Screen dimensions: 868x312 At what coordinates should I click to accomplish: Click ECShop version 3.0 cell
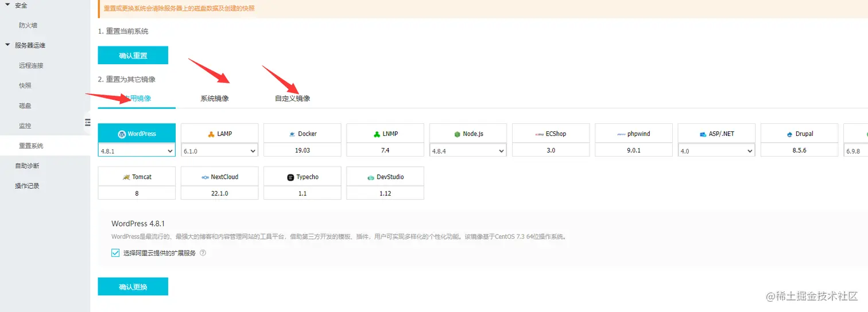tap(551, 150)
